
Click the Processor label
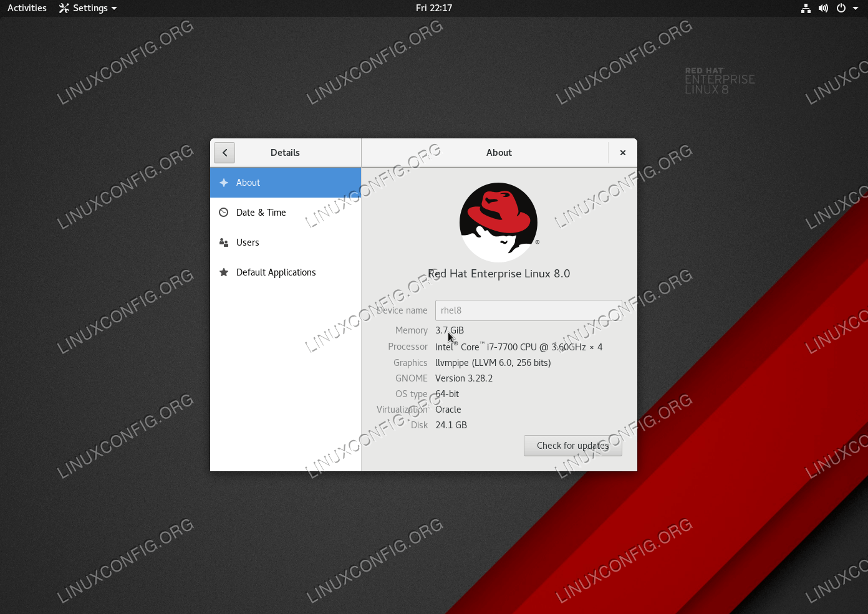coord(408,347)
